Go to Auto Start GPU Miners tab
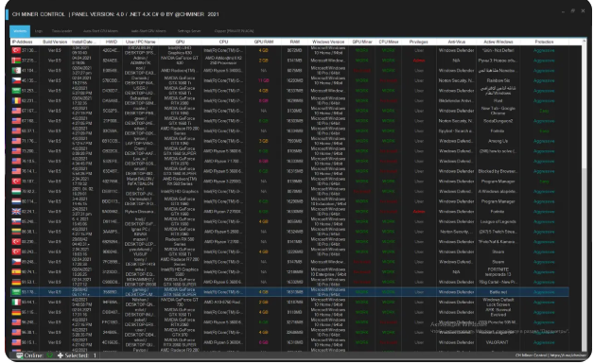The height and width of the screenshot is (364, 594). [148, 31]
